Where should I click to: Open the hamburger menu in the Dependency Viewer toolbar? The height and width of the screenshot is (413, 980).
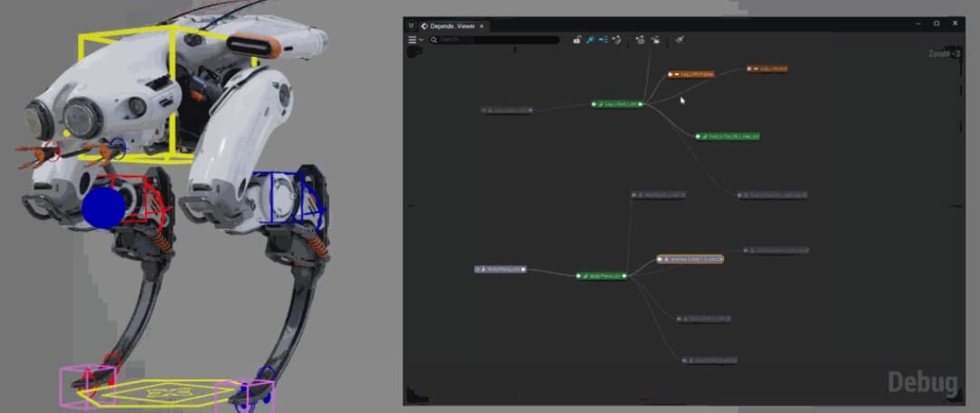click(413, 40)
